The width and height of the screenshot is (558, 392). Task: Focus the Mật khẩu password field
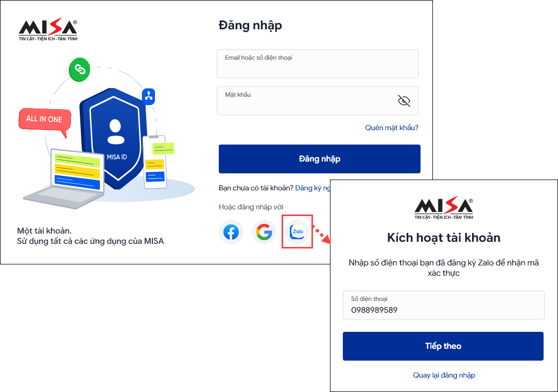tap(318, 101)
